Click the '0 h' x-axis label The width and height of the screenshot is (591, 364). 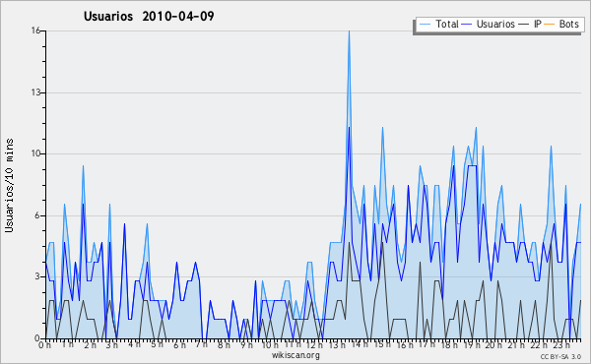[x=44, y=345]
